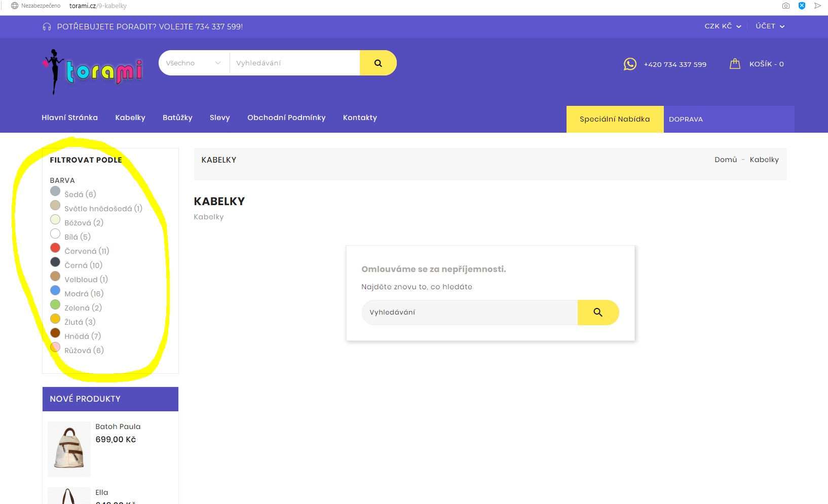
Task: Click the headset support icon
Action: (x=47, y=27)
